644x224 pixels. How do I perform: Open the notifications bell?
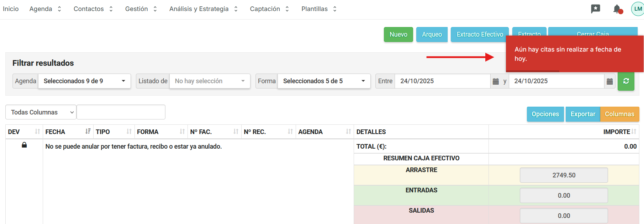point(617,9)
